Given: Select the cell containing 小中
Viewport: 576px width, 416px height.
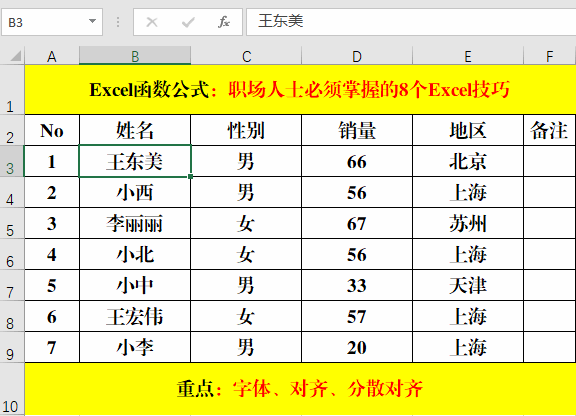Looking at the screenshot, I should point(135,285).
